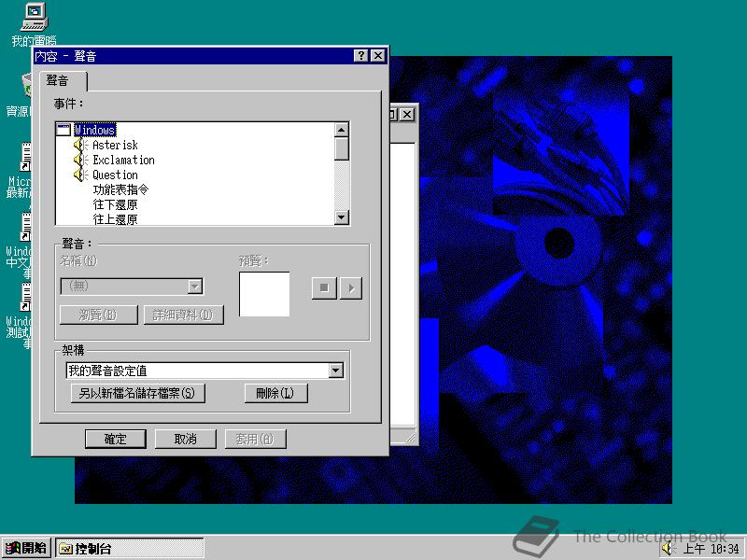Image resolution: width=747 pixels, height=560 pixels.
Task: Click speaker icon beside Exclamation
Action: tap(81, 160)
